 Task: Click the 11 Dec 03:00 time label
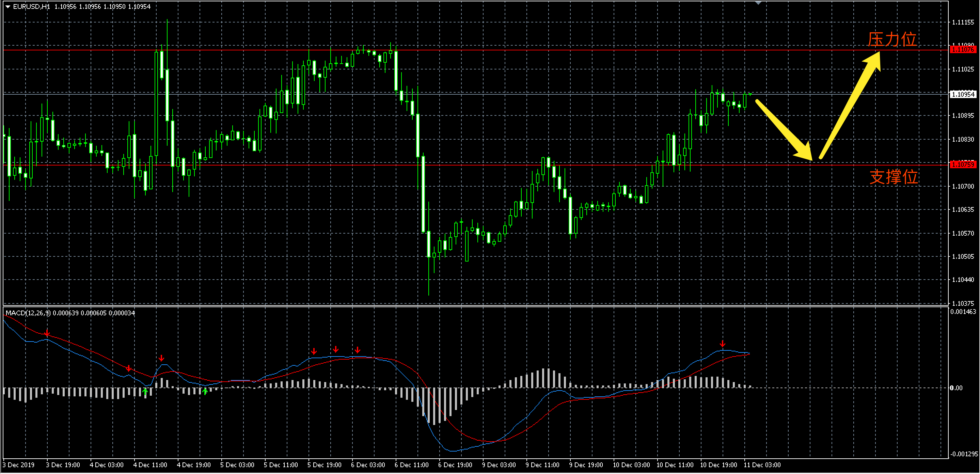(762, 464)
